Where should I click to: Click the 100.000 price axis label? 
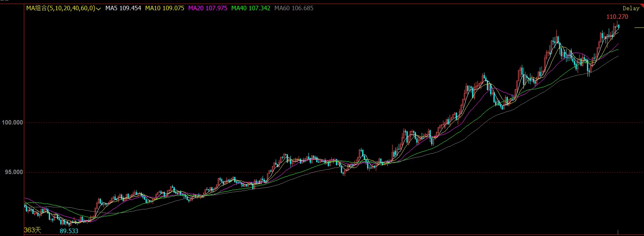click(12, 123)
